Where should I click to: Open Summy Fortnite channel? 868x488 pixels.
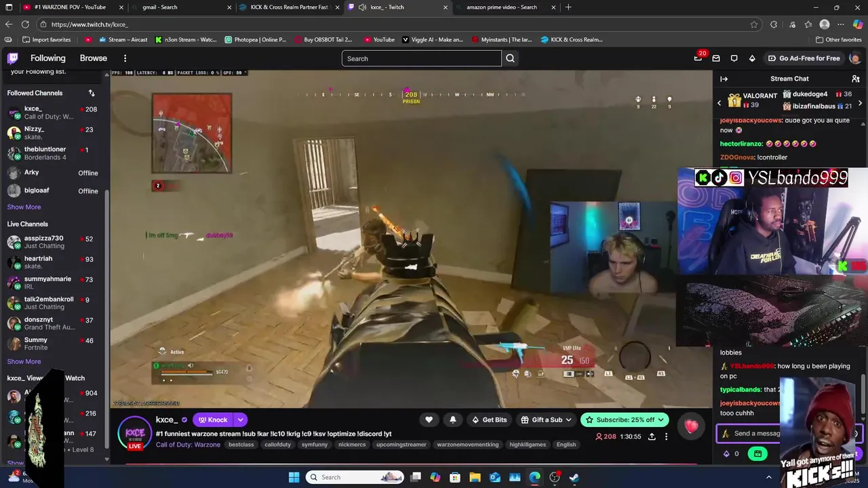[x=52, y=344]
